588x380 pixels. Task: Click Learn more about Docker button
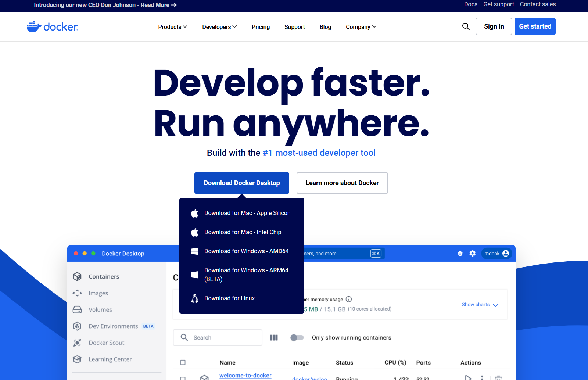coord(342,183)
